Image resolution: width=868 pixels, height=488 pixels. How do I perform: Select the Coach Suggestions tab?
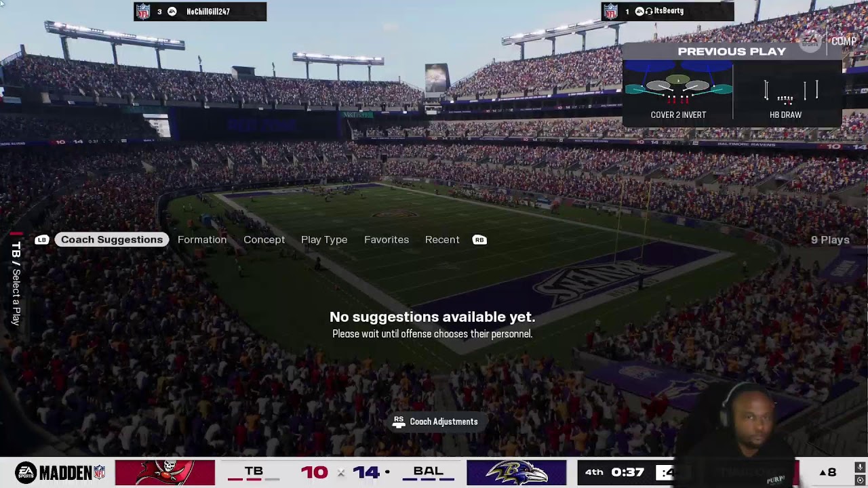click(x=112, y=239)
